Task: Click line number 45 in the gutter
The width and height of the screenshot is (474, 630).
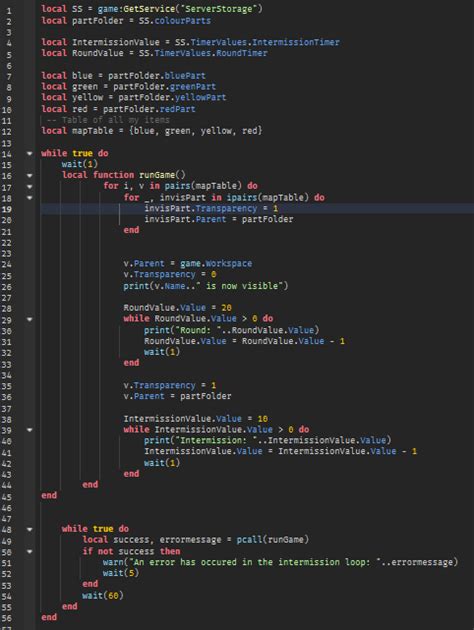Action: (7, 497)
